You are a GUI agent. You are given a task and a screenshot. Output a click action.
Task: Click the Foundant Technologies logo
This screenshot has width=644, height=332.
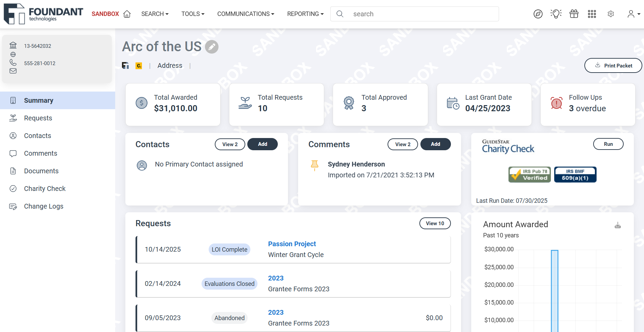[x=43, y=14]
